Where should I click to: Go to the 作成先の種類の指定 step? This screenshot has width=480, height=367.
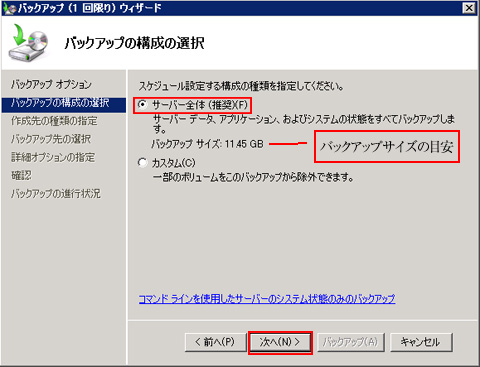(54, 121)
